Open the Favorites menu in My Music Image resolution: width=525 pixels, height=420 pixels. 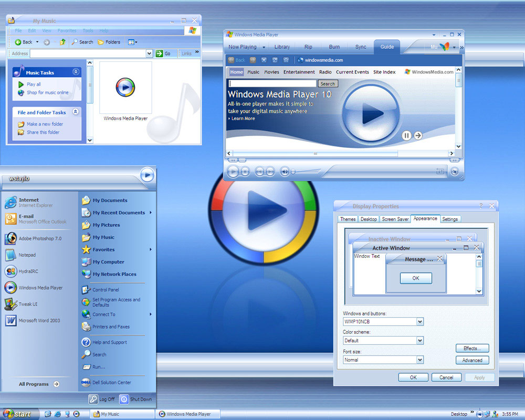pos(67,30)
